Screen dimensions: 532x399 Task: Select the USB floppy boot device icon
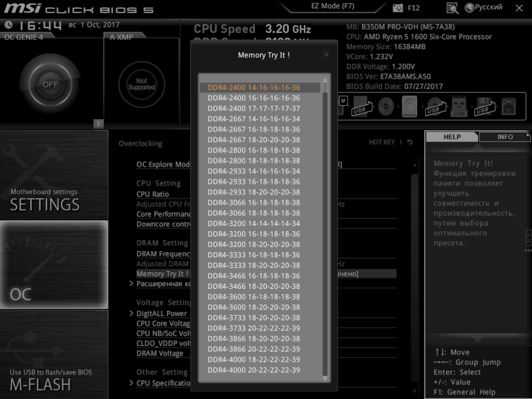pos(484,106)
